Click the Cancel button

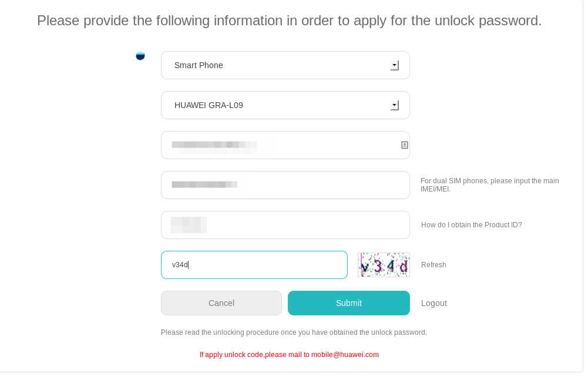pos(221,303)
